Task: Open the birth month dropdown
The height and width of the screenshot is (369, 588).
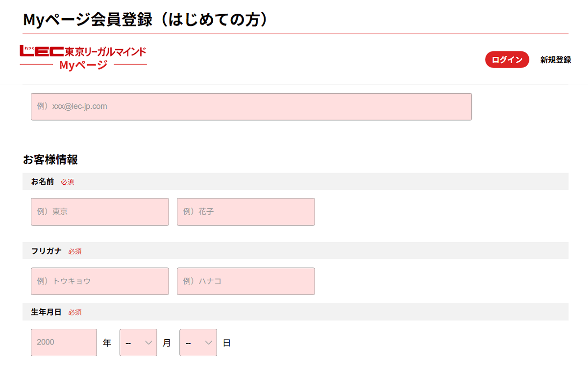Action: 138,343
